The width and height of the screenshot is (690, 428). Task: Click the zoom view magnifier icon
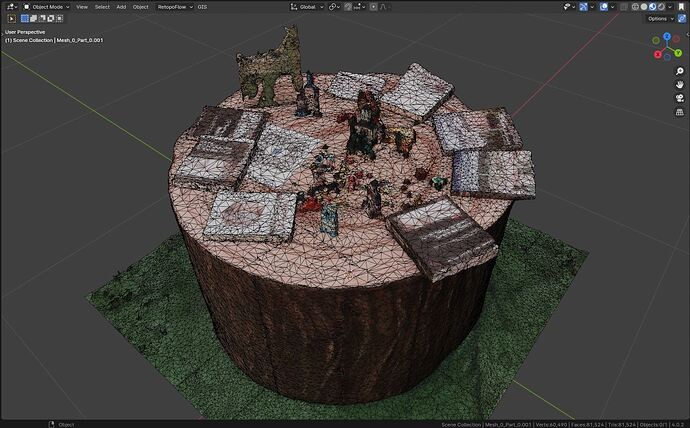pyautogui.click(x=679, y=71)
